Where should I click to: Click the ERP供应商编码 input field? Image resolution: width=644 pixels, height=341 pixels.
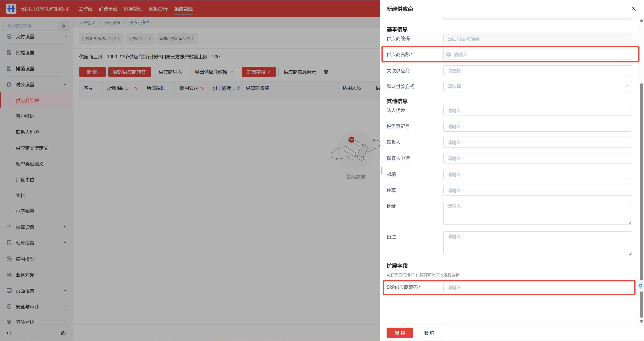point(537,287)
